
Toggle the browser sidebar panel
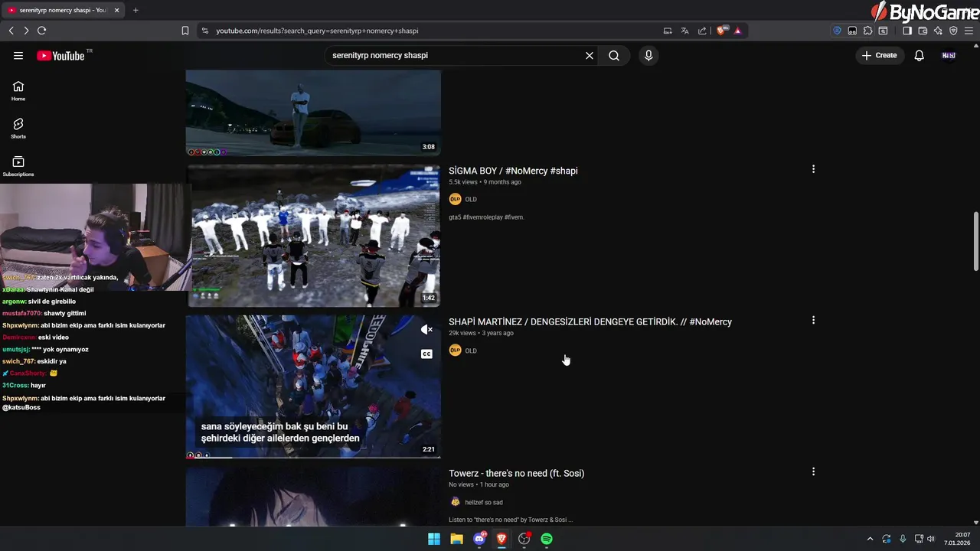907,31
